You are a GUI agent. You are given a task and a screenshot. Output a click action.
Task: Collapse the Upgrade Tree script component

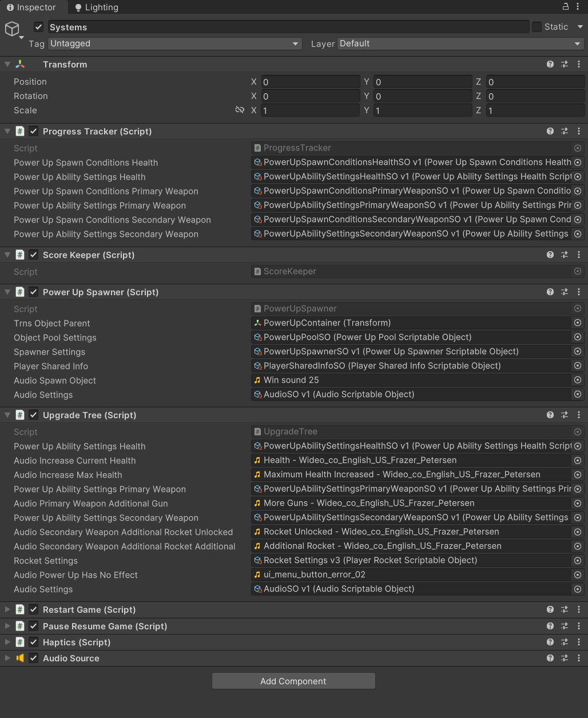click(x=7, y=415)
